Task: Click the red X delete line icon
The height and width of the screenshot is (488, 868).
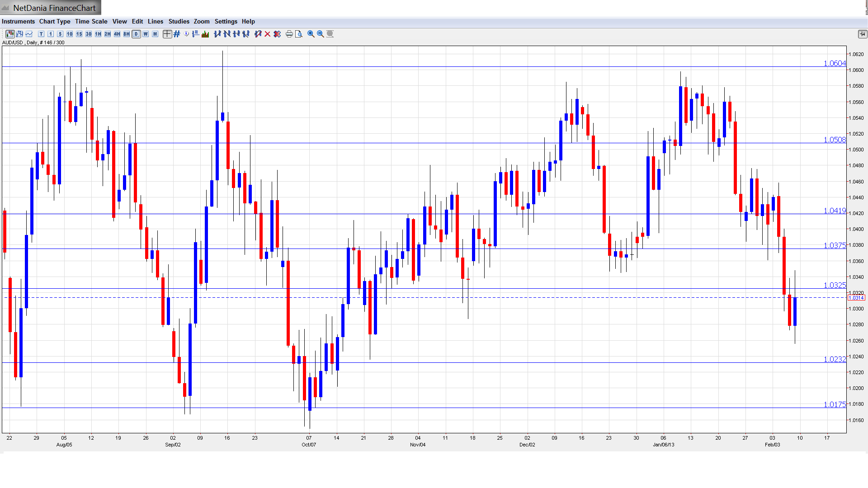Action: pos(268,34)
